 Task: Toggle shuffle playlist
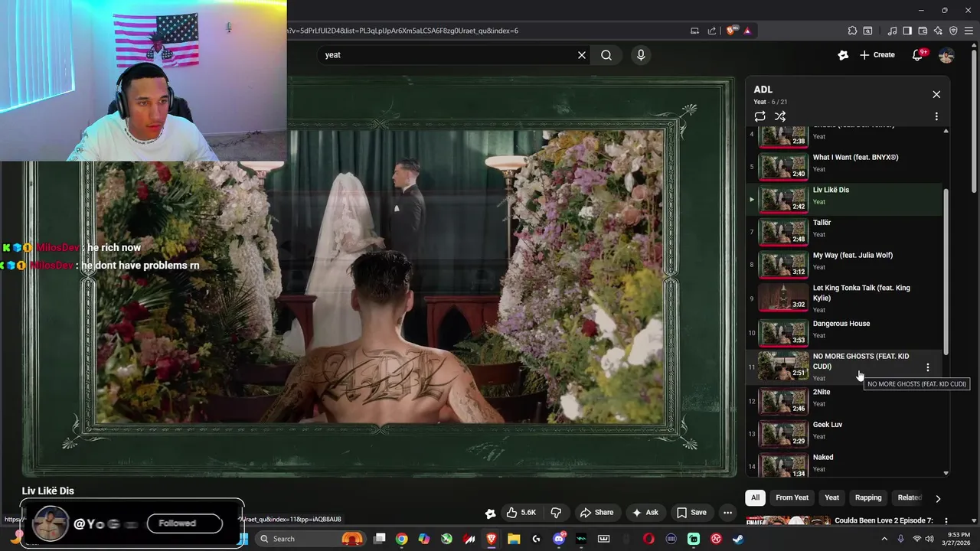780,116
